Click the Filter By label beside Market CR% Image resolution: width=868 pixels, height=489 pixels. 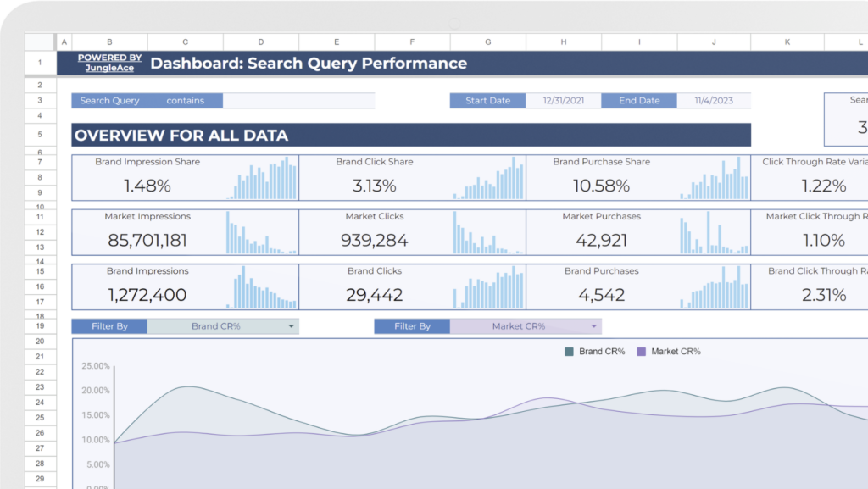pos(413,326)
